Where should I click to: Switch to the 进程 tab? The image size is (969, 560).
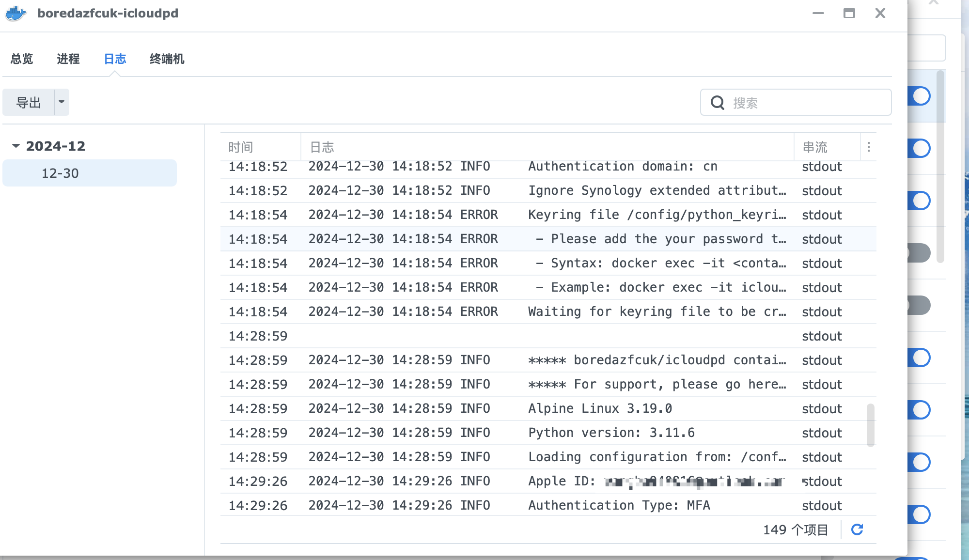coord(68,59)
